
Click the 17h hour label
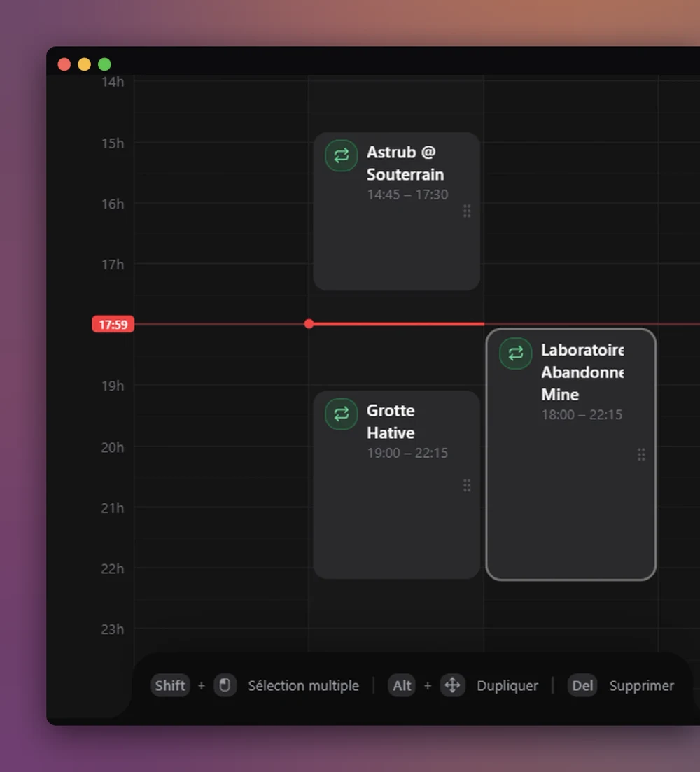pyautogui.click(x=113, y=265)
